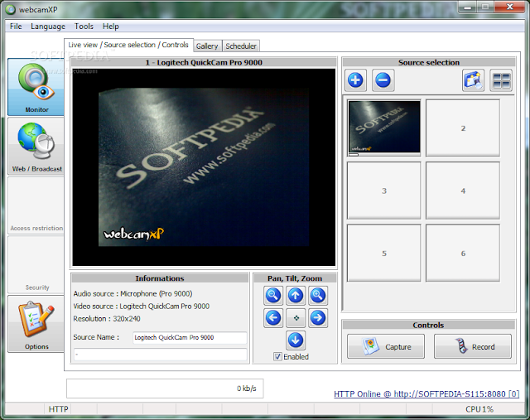Open the File menu
Viewport: 530px width, 420px height.
16,27
